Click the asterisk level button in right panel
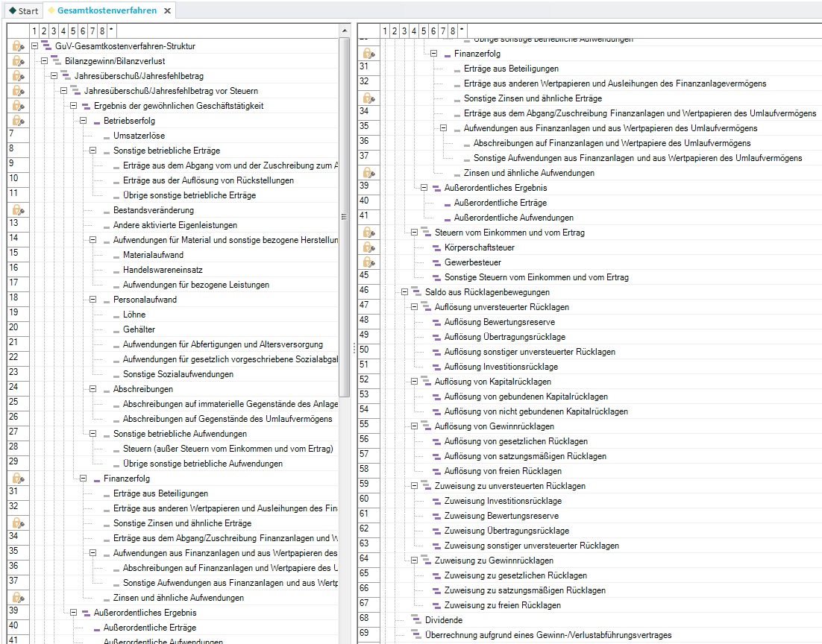822x644 pixels. [462, 31]
